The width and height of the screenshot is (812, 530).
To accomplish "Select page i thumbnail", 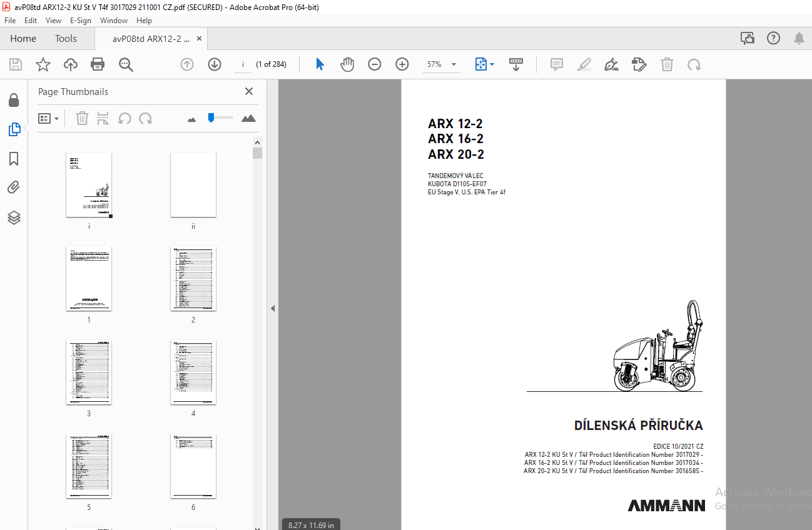I will point(89,185).
